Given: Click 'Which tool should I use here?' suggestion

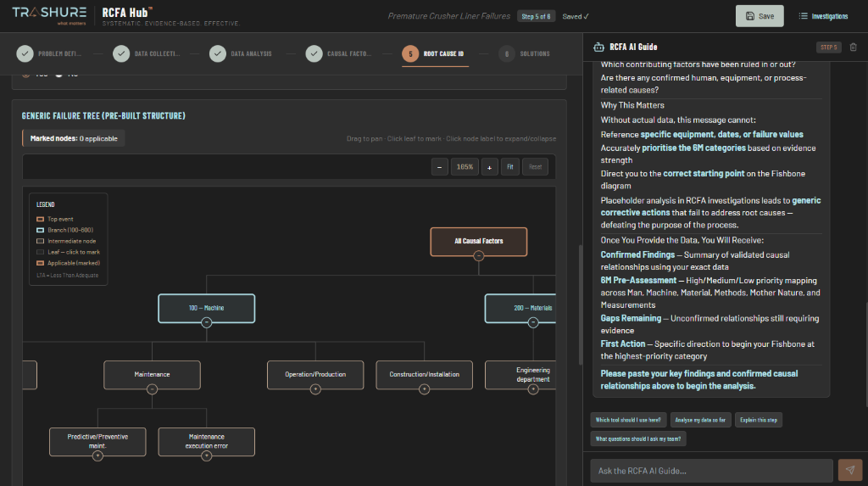Looking at the screenshot, I should (x=628, y=420).
